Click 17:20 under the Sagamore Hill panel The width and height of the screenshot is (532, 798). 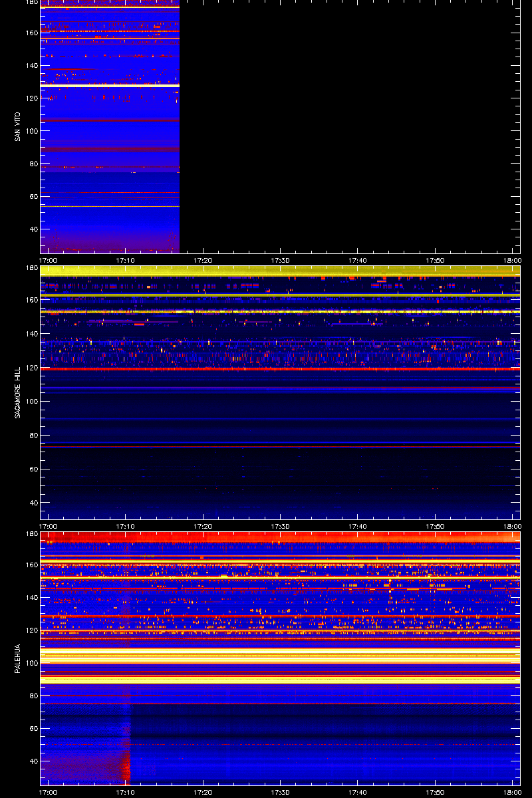[203, 527]
